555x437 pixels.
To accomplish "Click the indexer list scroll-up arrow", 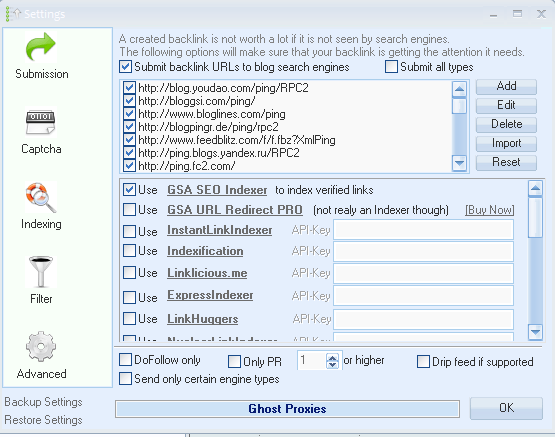I will click(x=535, y=188).
